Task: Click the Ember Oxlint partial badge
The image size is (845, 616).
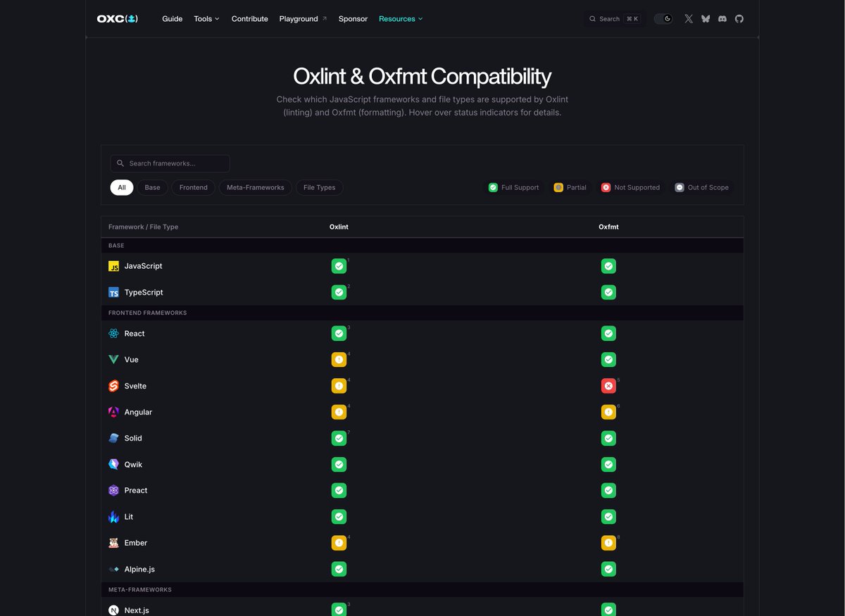Action: [x=339, y=543]
